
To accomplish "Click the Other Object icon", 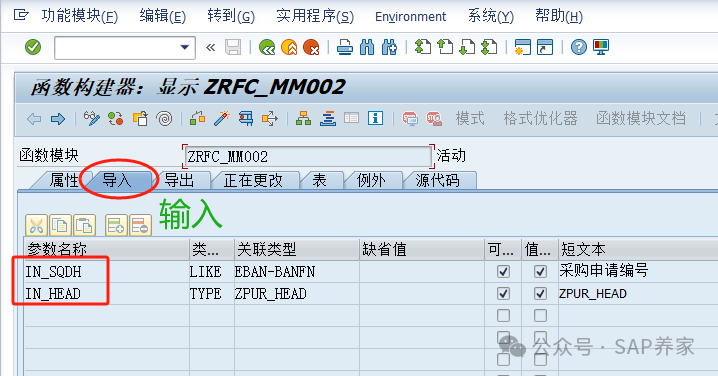I will [x=140, y=119].
